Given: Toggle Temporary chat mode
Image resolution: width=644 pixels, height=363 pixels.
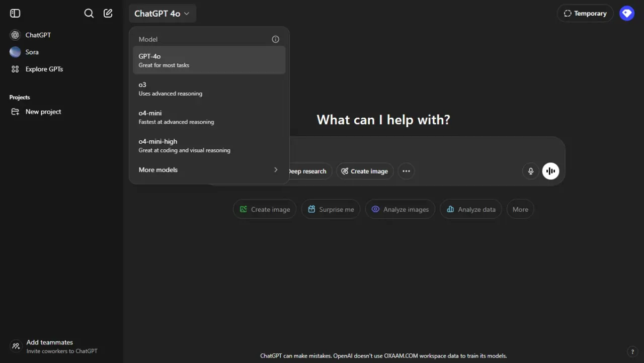Looking at the screenshot, I should point(585,14).
